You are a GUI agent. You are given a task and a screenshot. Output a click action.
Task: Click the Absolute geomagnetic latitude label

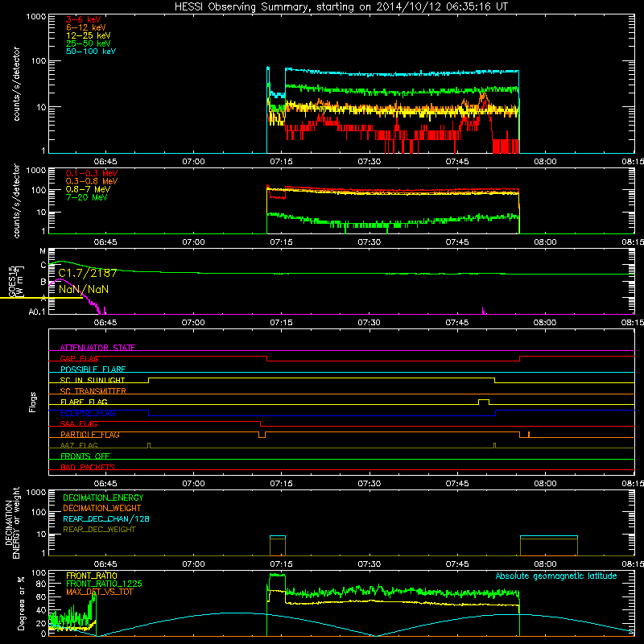556,576
